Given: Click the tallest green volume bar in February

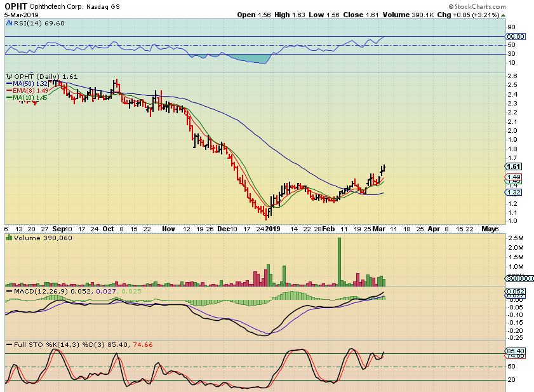Looking at the screenshot, I should coord(340,262).
